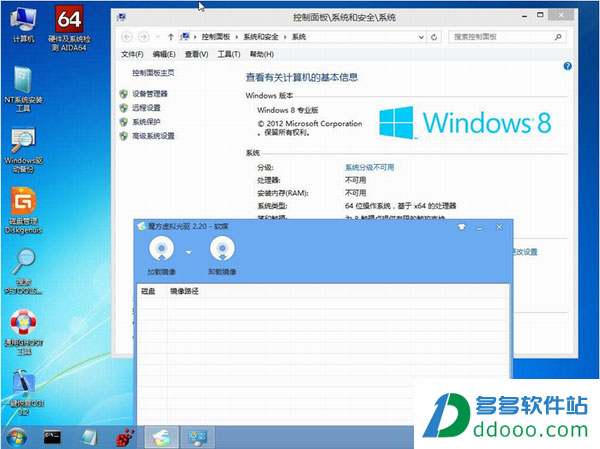Image resolution: width=600 pixels, height=449 pixels.
Task: Click the control panel window title bar icon
Action: 122,17
